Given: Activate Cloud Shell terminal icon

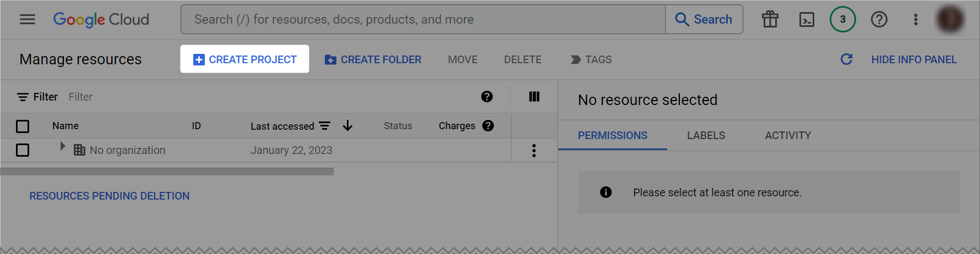Looking at the screenshot, I should (807, 20).
